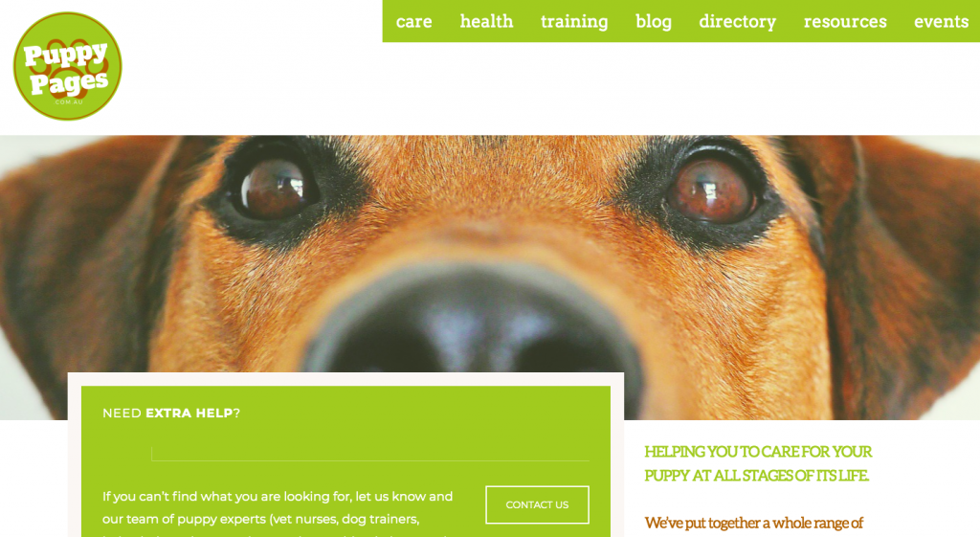Click the divider line under Need Extra Help
Viewport: 980px width, 537px height.
tap(370, 460)
